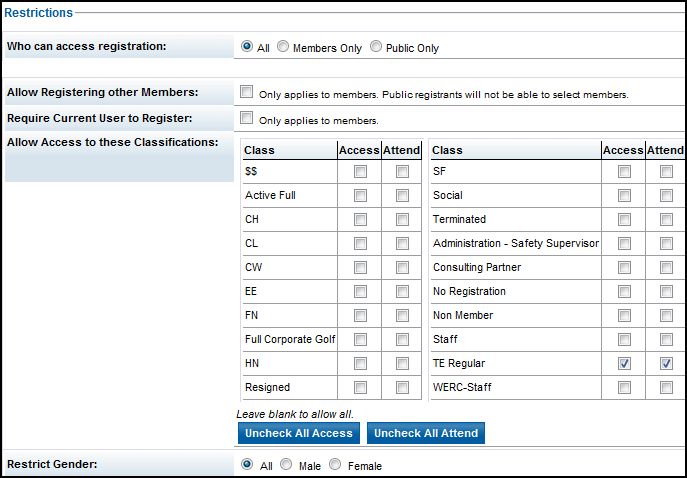Viewport: 687px width, 478px height.
Task: Check Require Current User to Register
Action: 247,118
